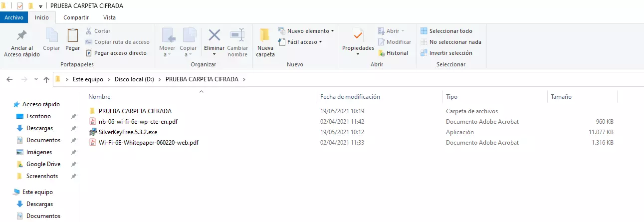Click Seleccionar todo in the ribbon

450,31
